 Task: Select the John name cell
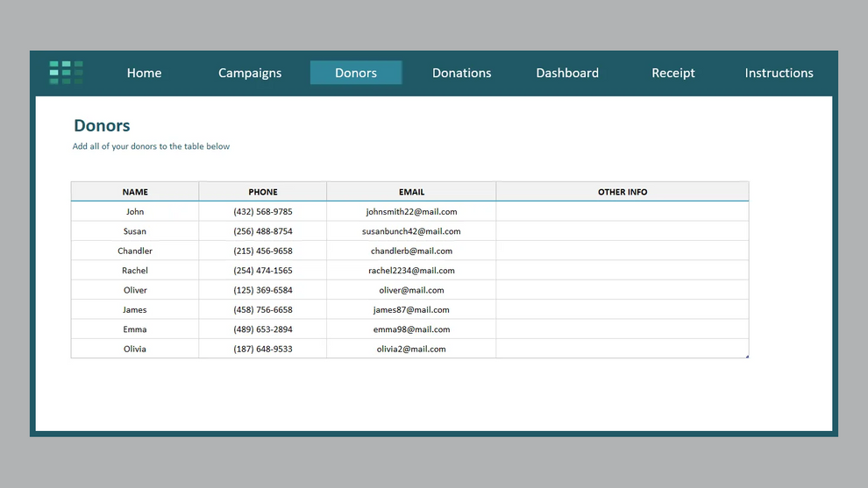click(135, 211)
